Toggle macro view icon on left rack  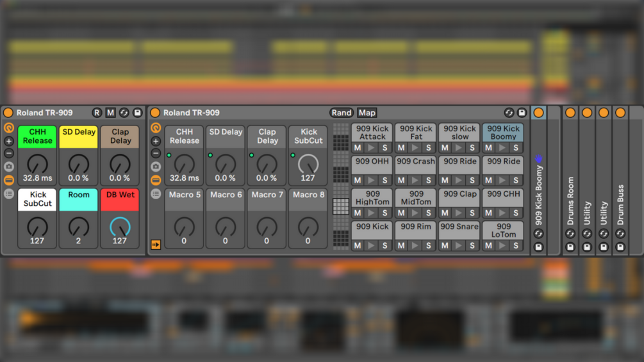[x=8, y=128]
